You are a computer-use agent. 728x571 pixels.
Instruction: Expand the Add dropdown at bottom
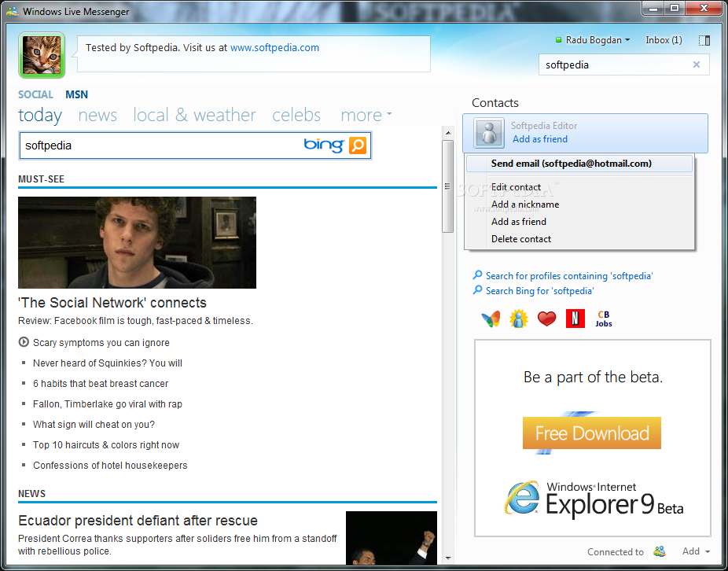pos(696,551)
